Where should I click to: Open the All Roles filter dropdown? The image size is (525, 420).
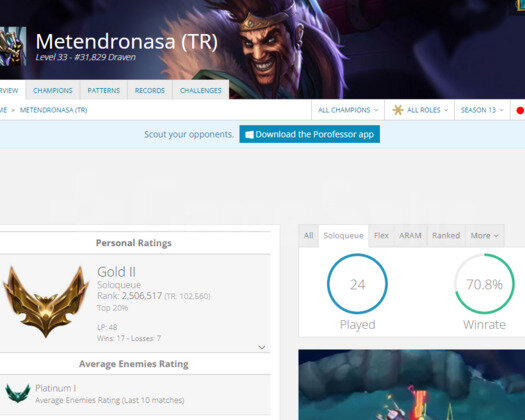click(420, 110)
